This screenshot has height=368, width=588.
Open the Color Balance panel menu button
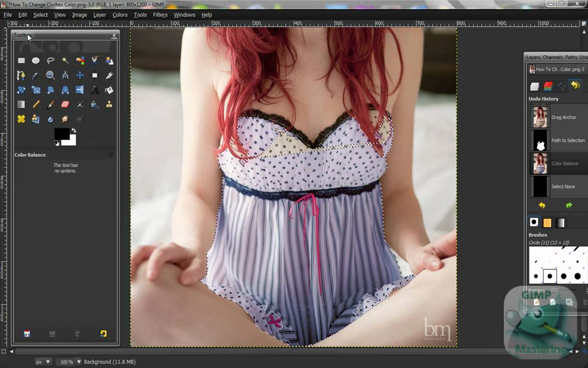coord(111,155)
